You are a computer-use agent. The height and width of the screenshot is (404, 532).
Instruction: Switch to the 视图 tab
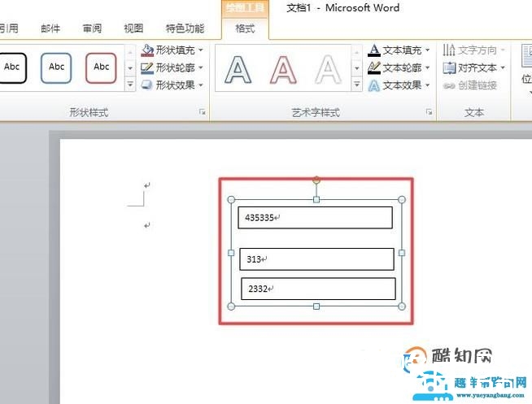click(133, 28)
